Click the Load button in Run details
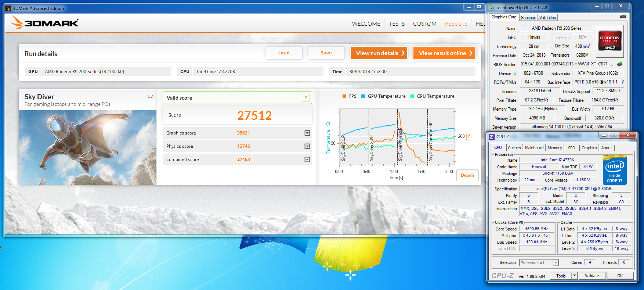This screenshot has width=644, height=290. (x=284, y=53)
